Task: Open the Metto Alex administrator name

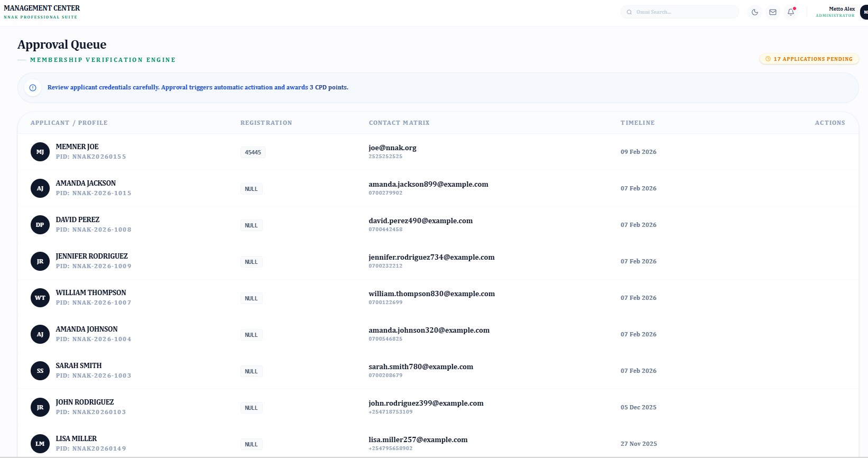Action: [x=842, y=9]
